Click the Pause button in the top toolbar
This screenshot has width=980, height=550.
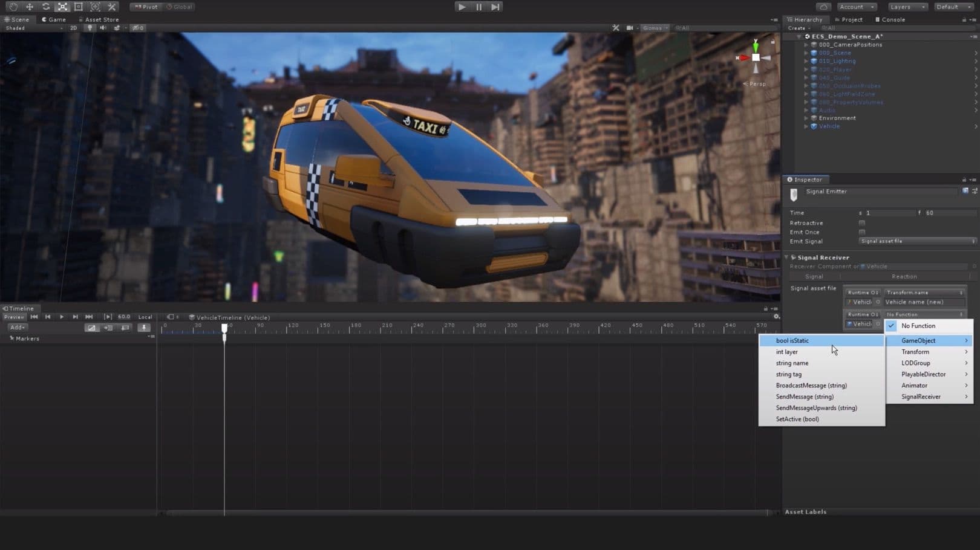[x=479, y=7]
